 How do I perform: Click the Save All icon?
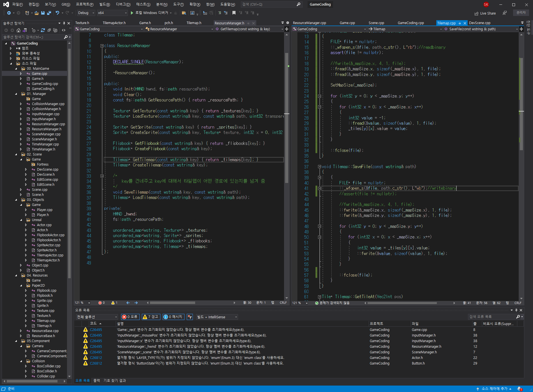pos(49,13)
